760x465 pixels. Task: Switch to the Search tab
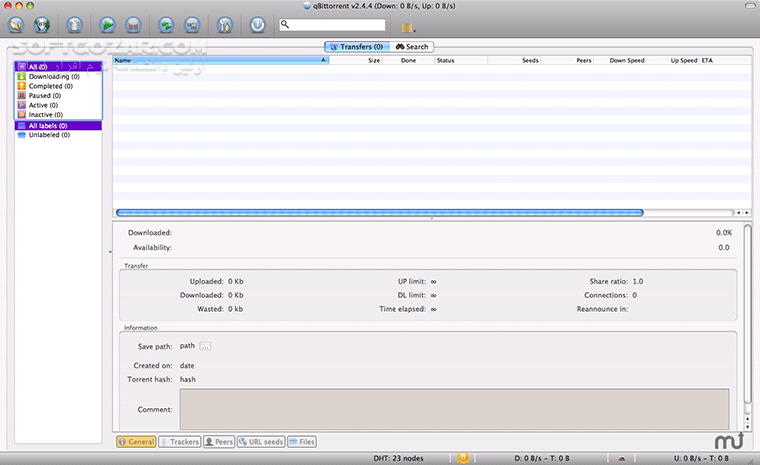(x=412, y=47)
